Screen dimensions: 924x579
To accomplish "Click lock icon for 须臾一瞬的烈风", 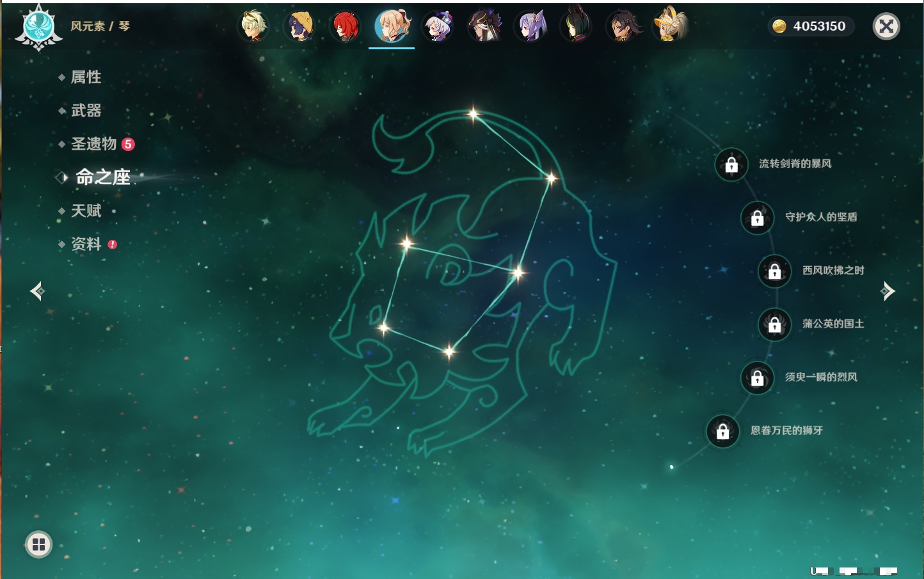I will [758, 378].
